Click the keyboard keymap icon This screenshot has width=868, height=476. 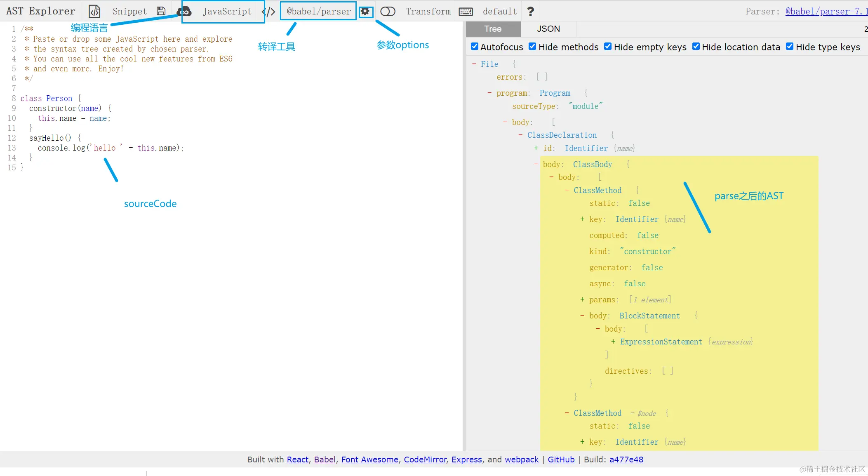(x=466, y=12)
